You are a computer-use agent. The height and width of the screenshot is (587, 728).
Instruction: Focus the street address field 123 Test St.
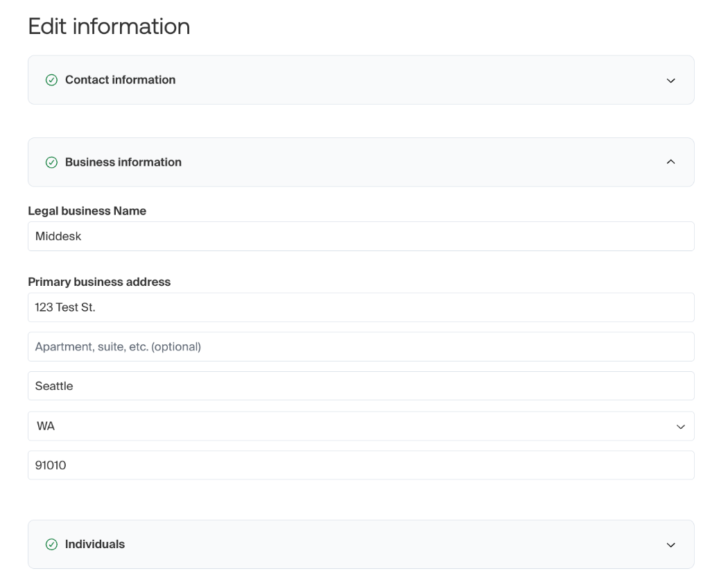(x=361, y=307)
